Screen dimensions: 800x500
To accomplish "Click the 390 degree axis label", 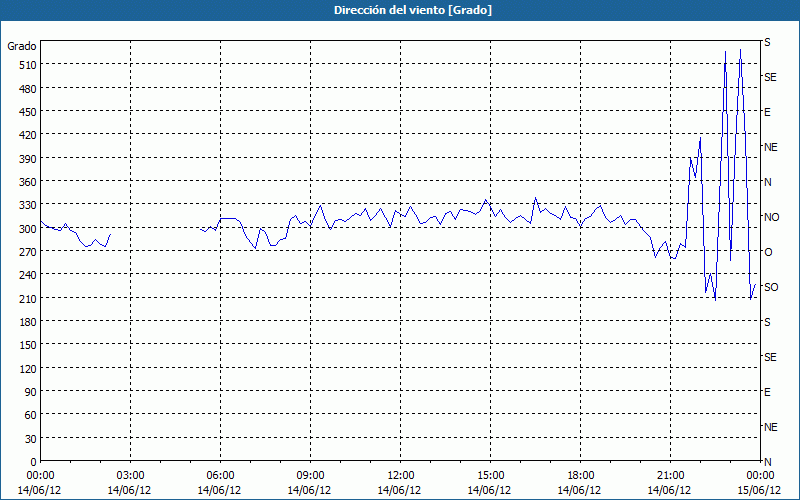I will point(28,159).
